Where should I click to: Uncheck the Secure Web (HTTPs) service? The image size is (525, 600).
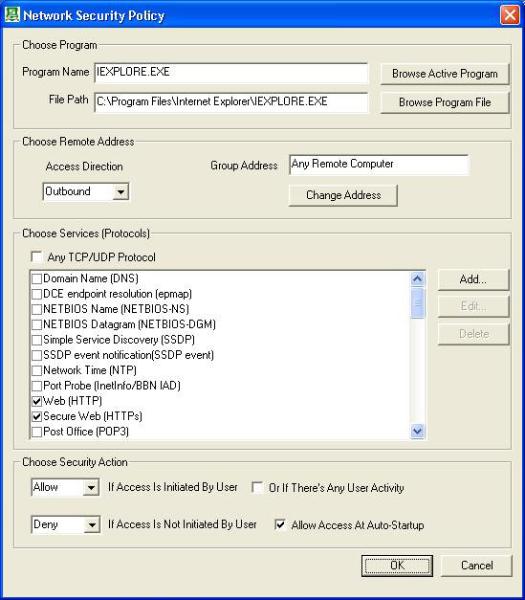tap(37, 416)
